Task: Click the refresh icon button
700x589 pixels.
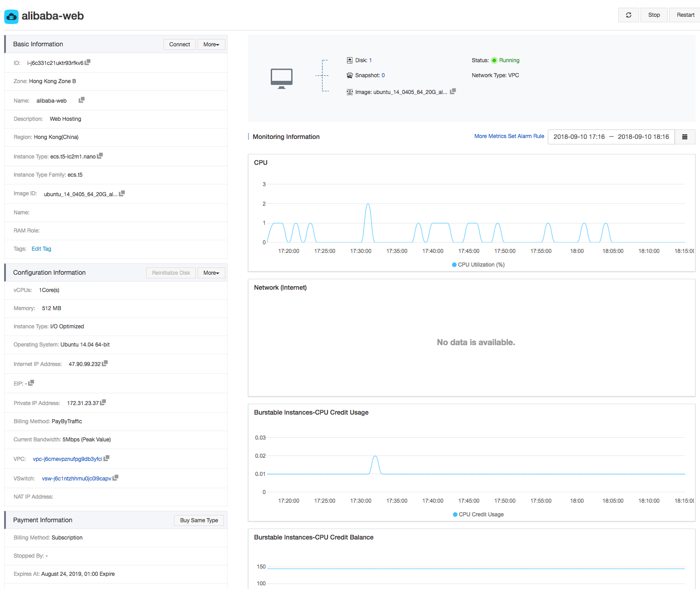Action: pyautogui.click(x=629, y=15)
